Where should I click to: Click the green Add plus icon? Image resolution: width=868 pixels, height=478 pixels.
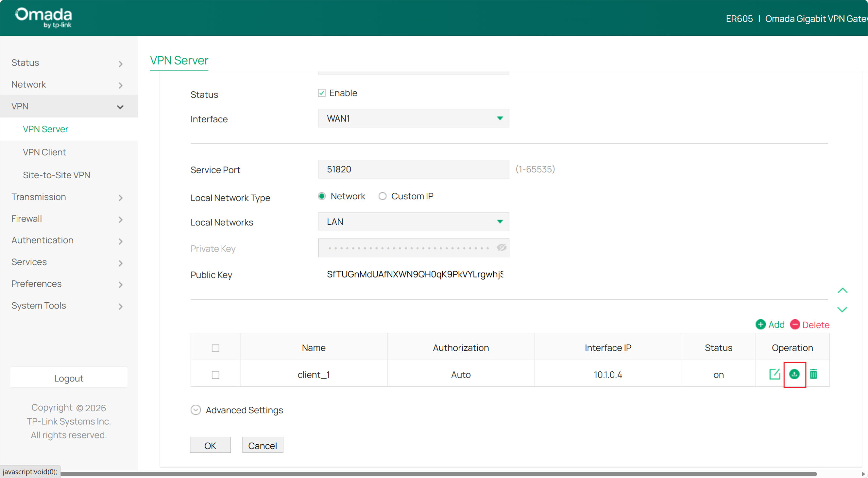click(x=760, y=325)
